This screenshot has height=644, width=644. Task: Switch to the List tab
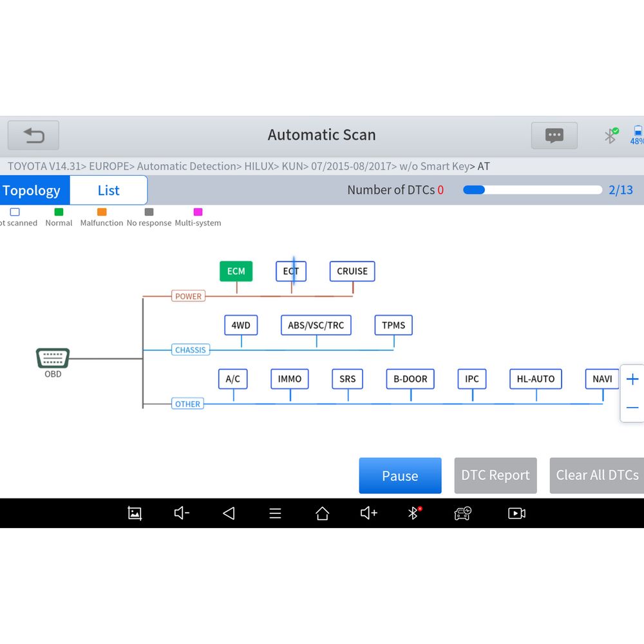(108, 191)
